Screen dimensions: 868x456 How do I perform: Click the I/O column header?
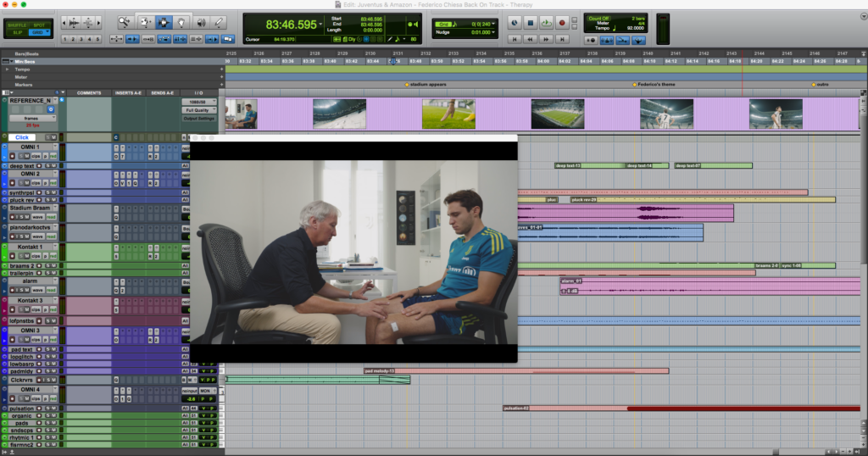point(198,93)
